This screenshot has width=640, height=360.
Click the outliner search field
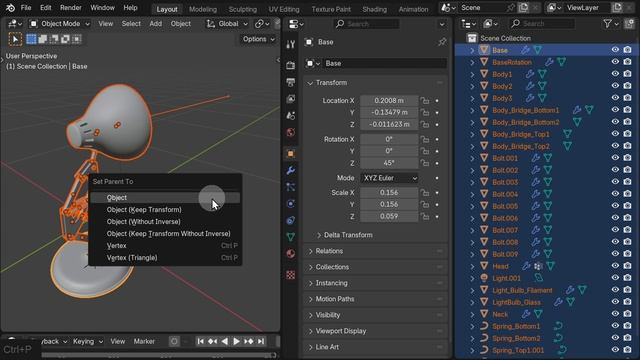[x=542, y=24]
